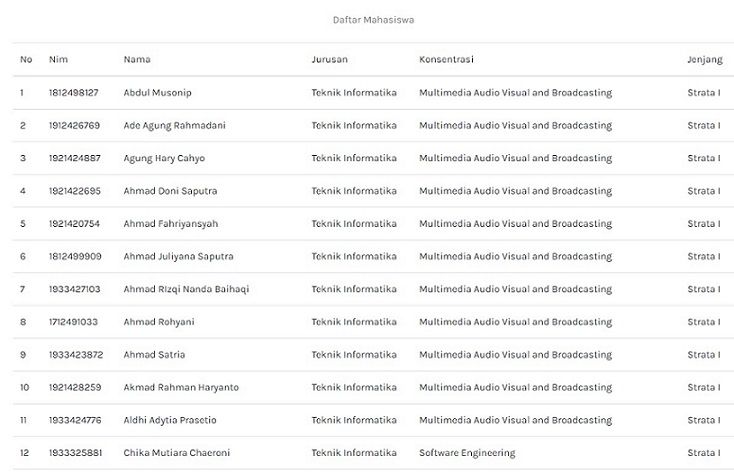The width and height of the screenshot is (734, 472).
Task: Click Chika Mutiara Chaeroni name
Action: [176, 453]
